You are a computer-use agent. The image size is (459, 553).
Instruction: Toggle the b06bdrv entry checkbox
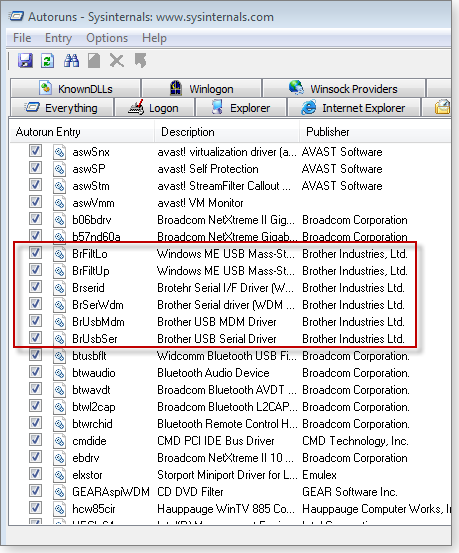pyautogui.click(x=35, y=219)
